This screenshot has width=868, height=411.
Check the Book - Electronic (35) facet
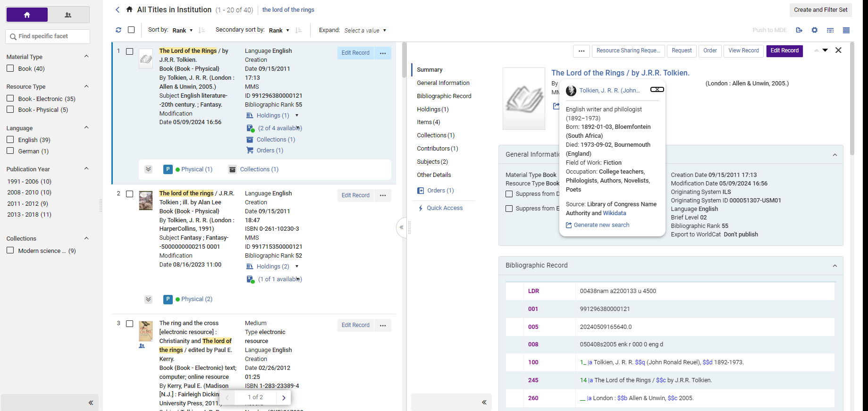(10, 99)
